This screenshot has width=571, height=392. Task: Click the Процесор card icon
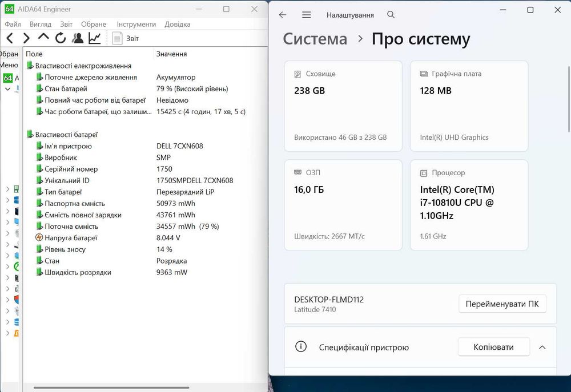click(x=424, y=173)
